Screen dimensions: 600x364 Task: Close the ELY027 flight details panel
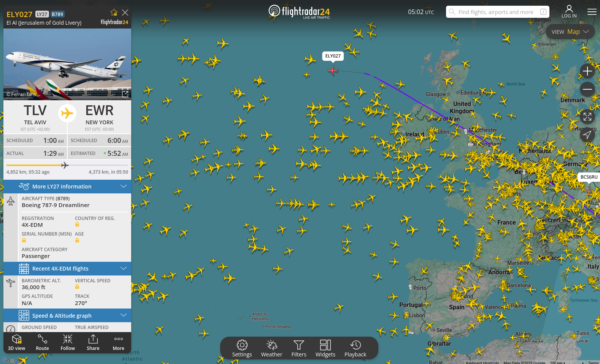125,13
